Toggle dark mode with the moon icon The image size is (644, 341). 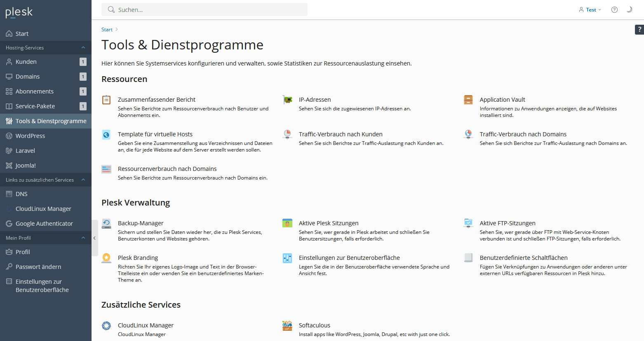point(629,10)
